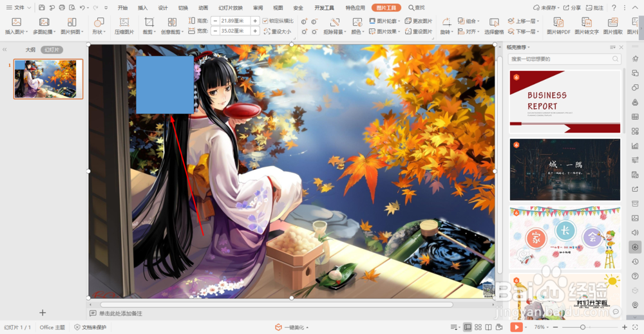Click One-click Beautify (一键美化)
The height and width of the screenshot is (334, 644).
point(292,327)
